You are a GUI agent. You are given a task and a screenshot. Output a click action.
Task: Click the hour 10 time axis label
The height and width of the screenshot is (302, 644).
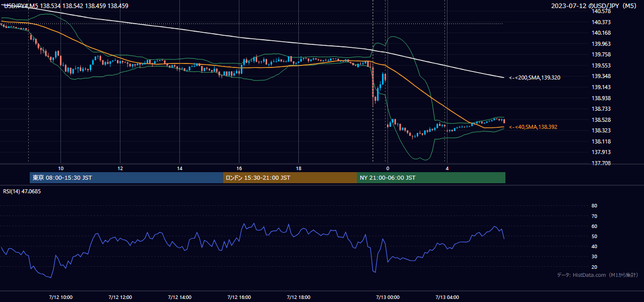click(60, 168)
